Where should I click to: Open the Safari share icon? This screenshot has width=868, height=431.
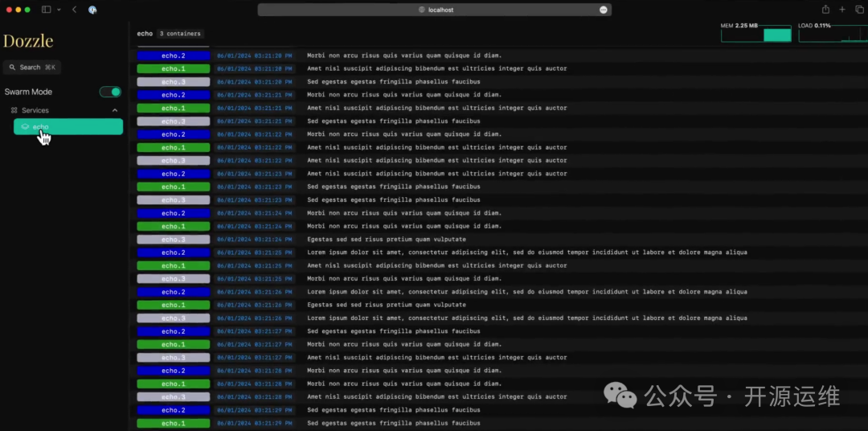point(825,10)
